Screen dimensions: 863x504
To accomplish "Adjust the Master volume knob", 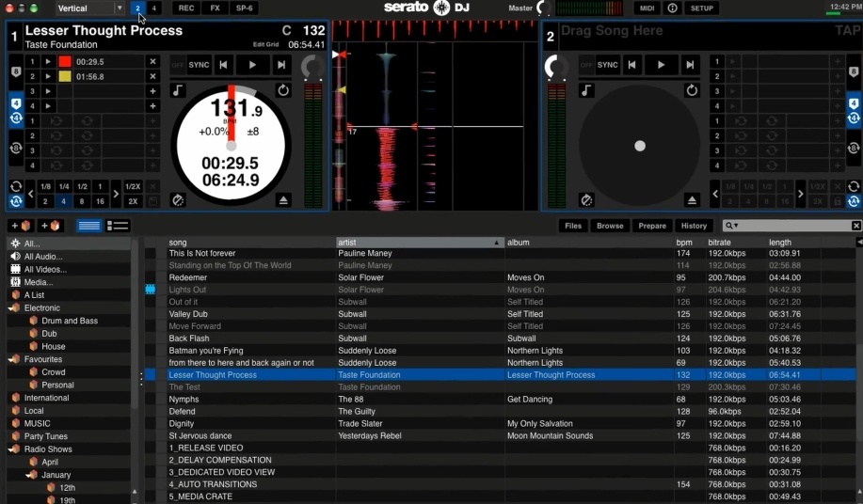I will (x=544, y=8).
